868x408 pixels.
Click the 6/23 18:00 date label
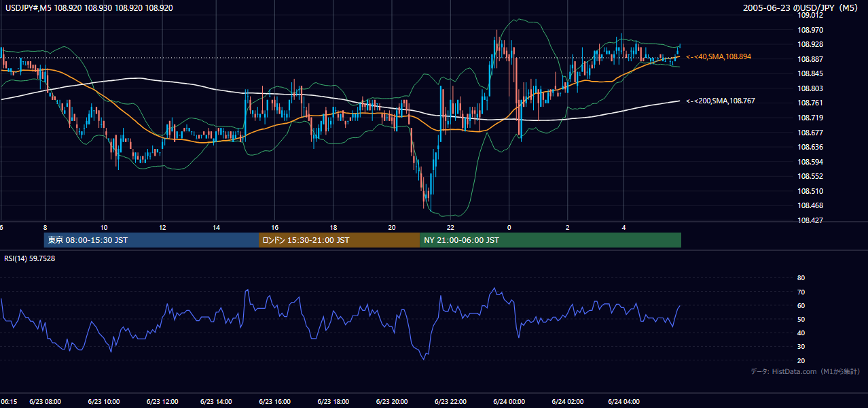(x=333, y=401)
